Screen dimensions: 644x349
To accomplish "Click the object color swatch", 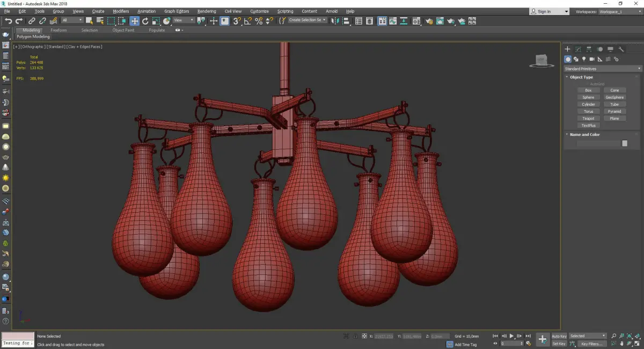I will tap(624, 143).
